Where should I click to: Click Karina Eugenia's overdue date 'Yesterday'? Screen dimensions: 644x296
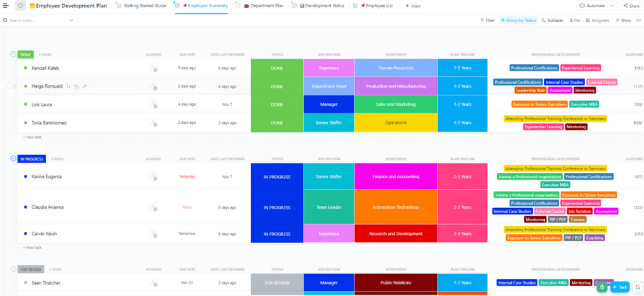point(187,176)
